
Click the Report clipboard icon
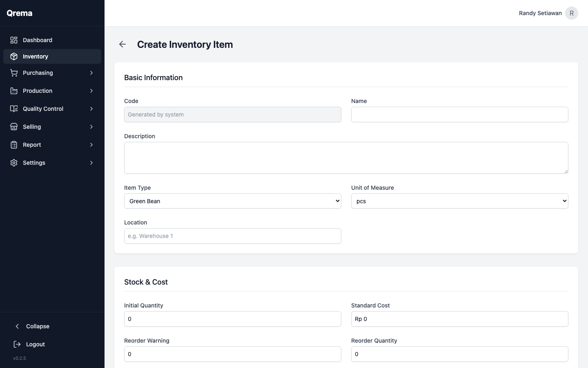pyautogui.click(x=13, y=145)
